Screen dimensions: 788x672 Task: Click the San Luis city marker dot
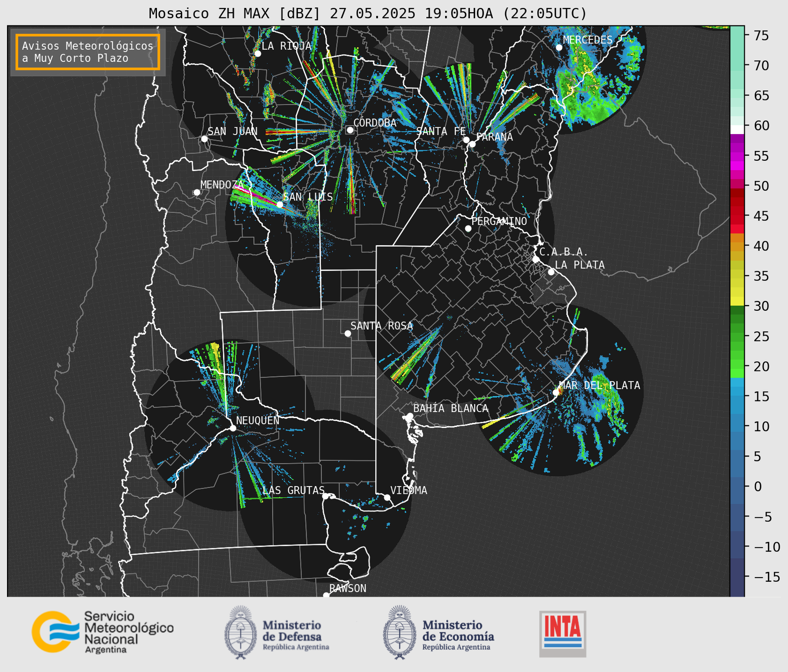pyautogui.click(x=279, y=205)
